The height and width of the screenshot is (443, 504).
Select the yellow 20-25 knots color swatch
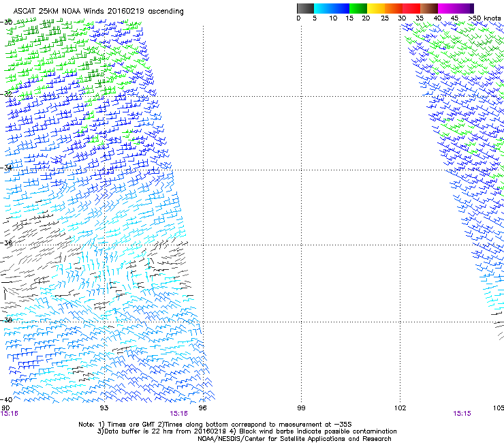click(x=376, y=8)
